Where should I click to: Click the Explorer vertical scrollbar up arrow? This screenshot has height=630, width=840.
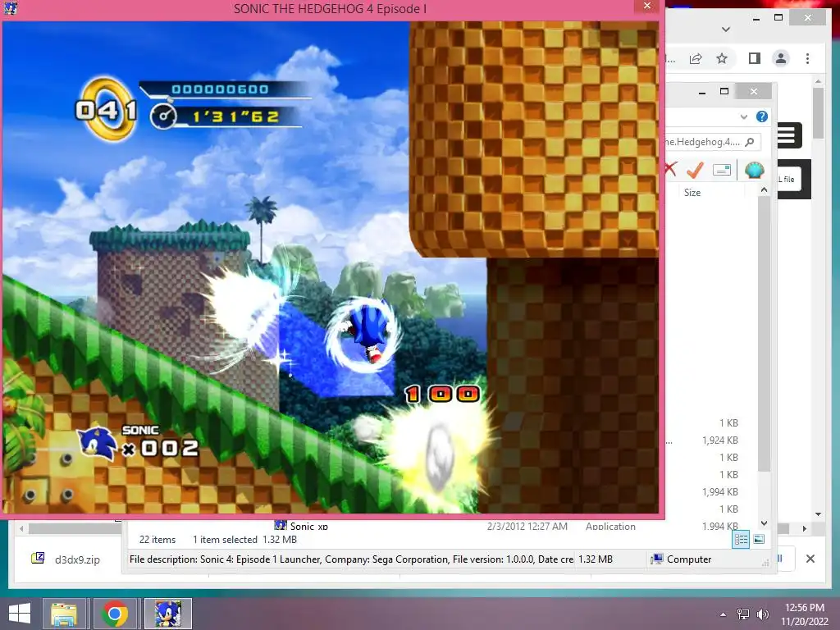tap(764, 190)
